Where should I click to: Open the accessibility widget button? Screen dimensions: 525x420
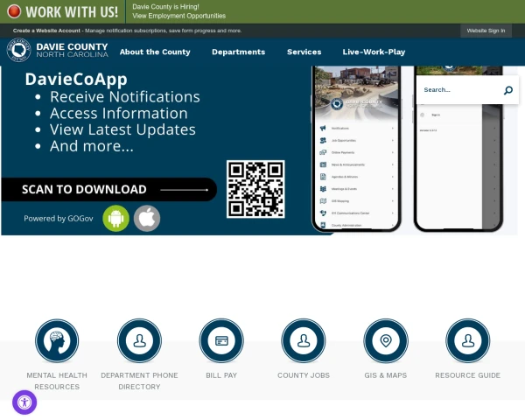[x=24, y=402]
